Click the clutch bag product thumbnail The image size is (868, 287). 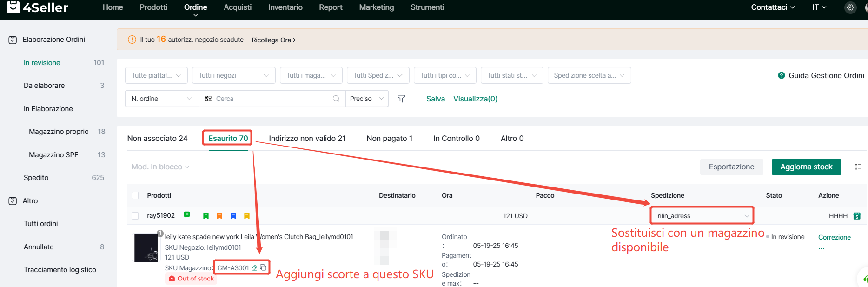[x=146, y=247]
